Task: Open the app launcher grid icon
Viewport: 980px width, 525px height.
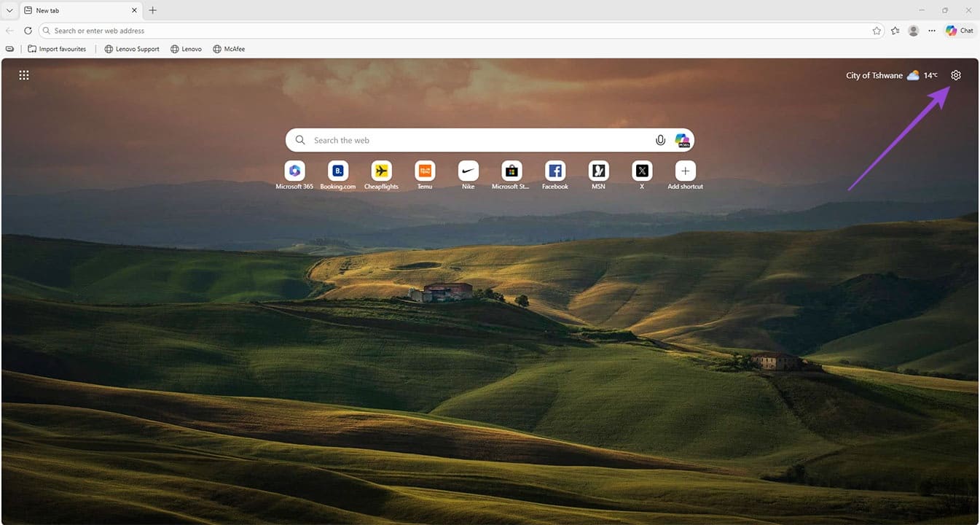Action: (x=23, y=74)
